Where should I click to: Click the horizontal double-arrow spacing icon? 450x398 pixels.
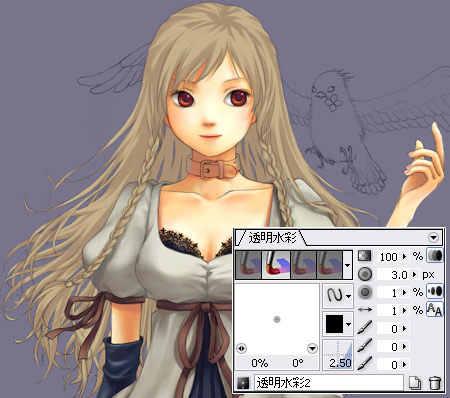click(365, 310)
